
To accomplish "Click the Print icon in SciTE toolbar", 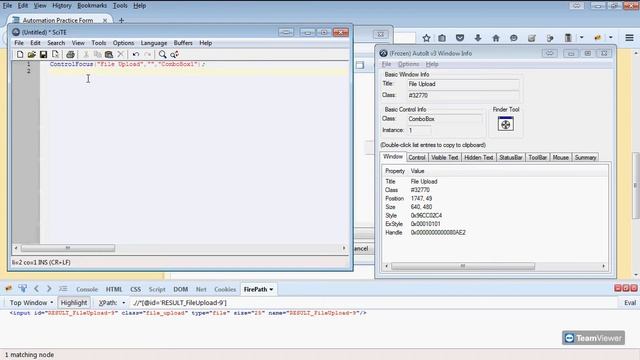I will (x=70, y=54).
